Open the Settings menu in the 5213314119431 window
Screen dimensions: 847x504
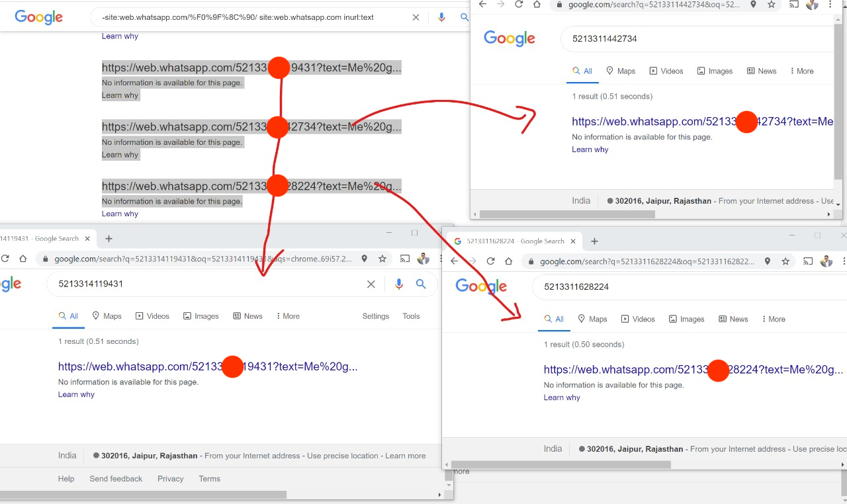point(376,316)
